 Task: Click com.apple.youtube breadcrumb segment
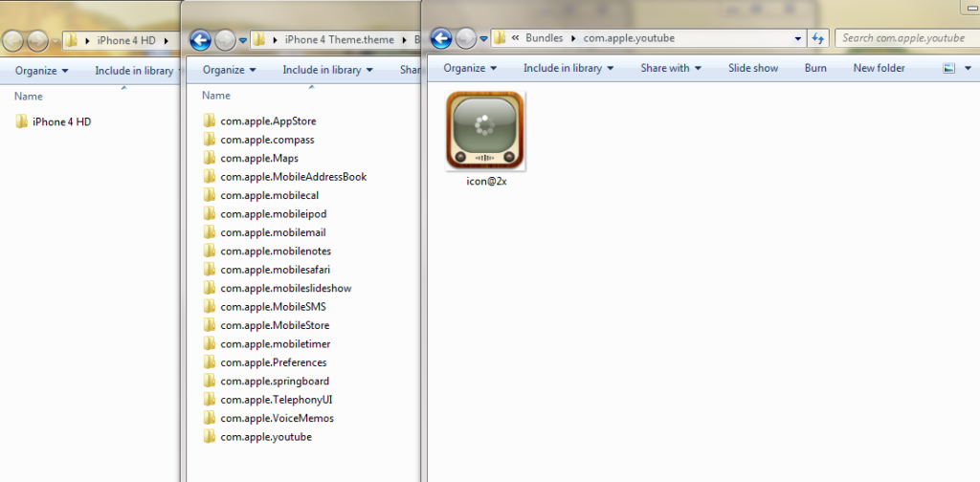629,38
